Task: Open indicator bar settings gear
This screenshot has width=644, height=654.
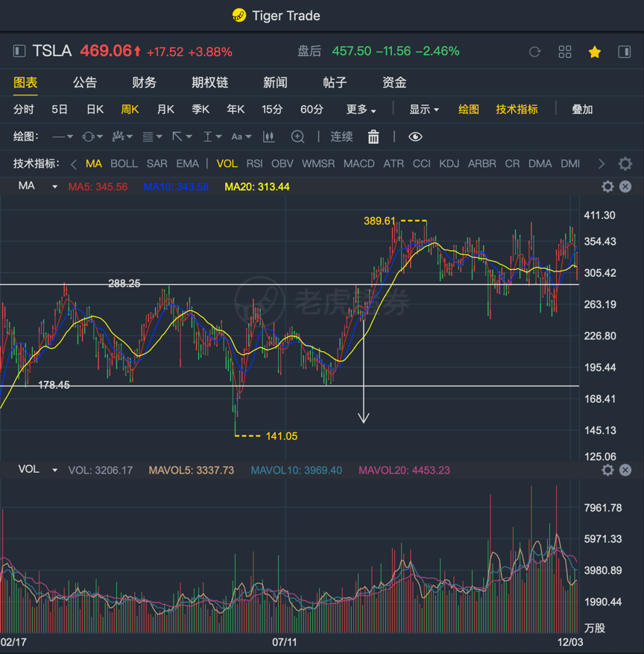Action: (625, 163)
